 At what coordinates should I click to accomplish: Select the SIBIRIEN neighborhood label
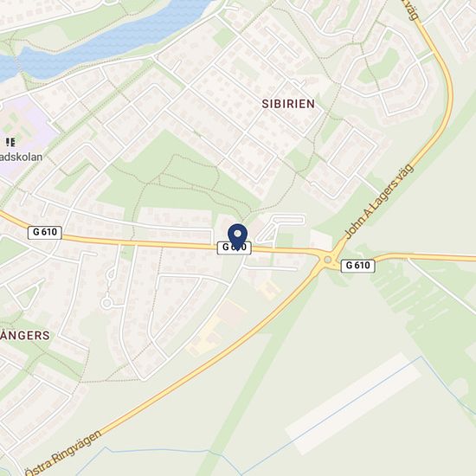tap(288, 104)
